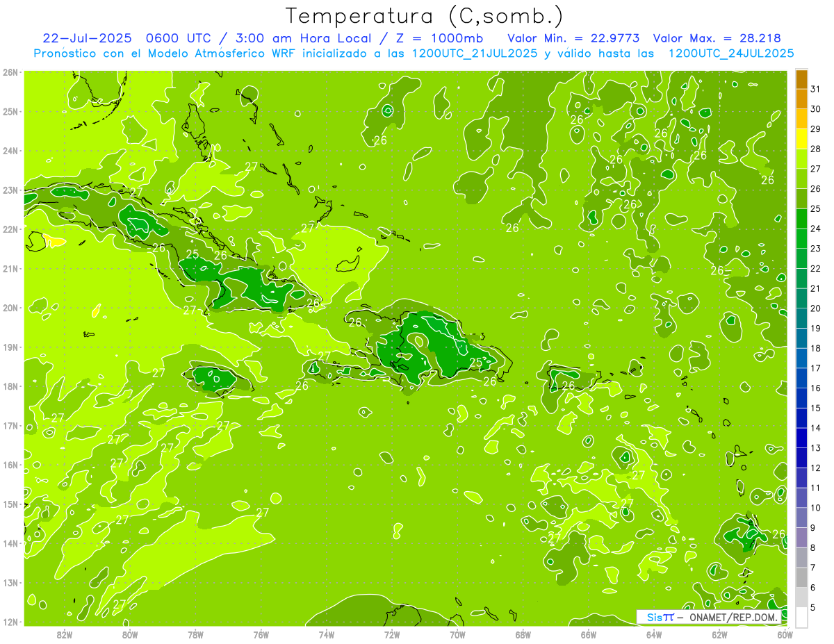The height and width of the screenshot is (644, 834).
Task: Click the '18N' latitude axis label
Action: [10, 386]
